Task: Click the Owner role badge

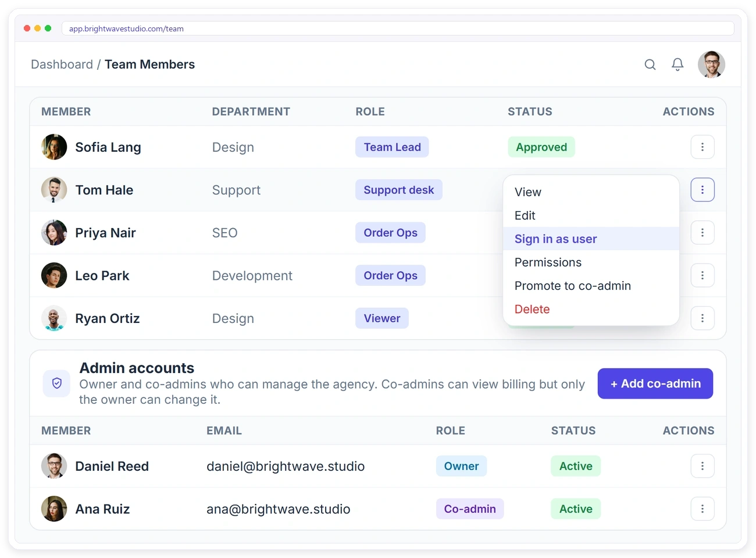Action: [x=461, y=466]
